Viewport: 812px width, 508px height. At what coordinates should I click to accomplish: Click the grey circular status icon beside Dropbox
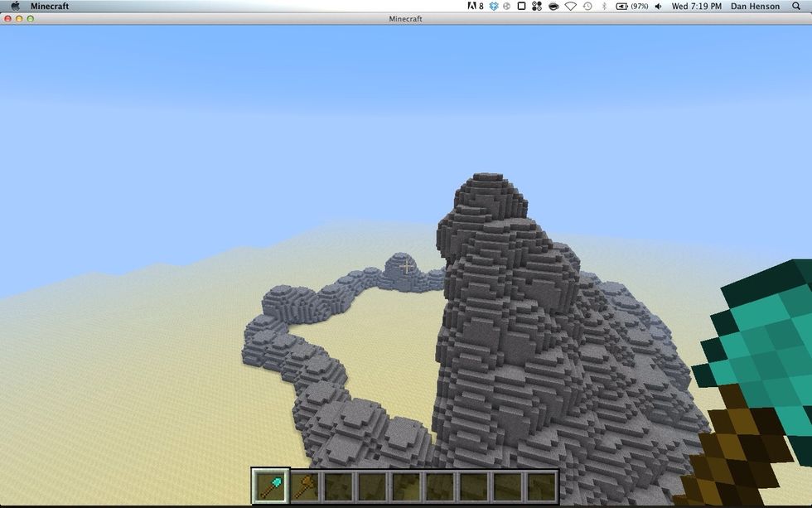pyautogui.click(x=505, y=6)
